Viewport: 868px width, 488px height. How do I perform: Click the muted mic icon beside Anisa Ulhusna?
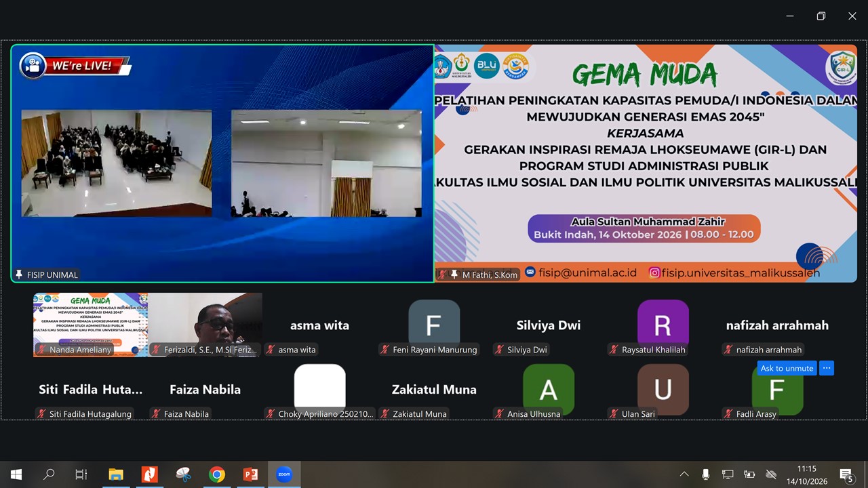[x=500, y=413]
